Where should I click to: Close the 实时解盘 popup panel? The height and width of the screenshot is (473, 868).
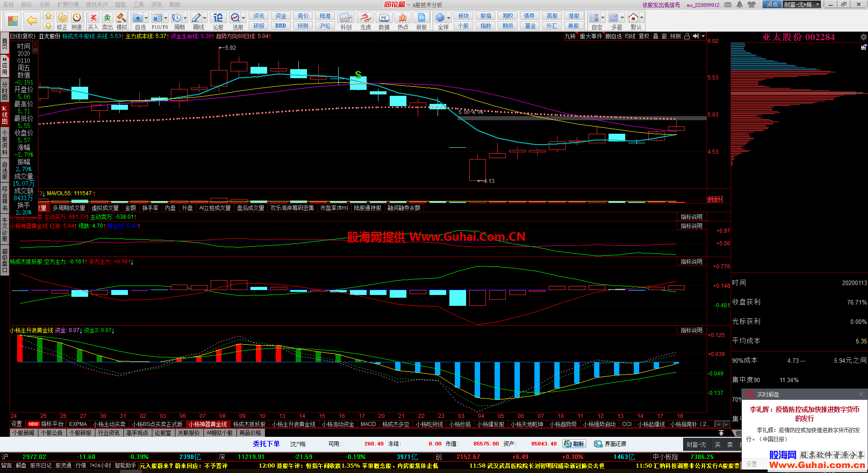(x=861, y=394)
